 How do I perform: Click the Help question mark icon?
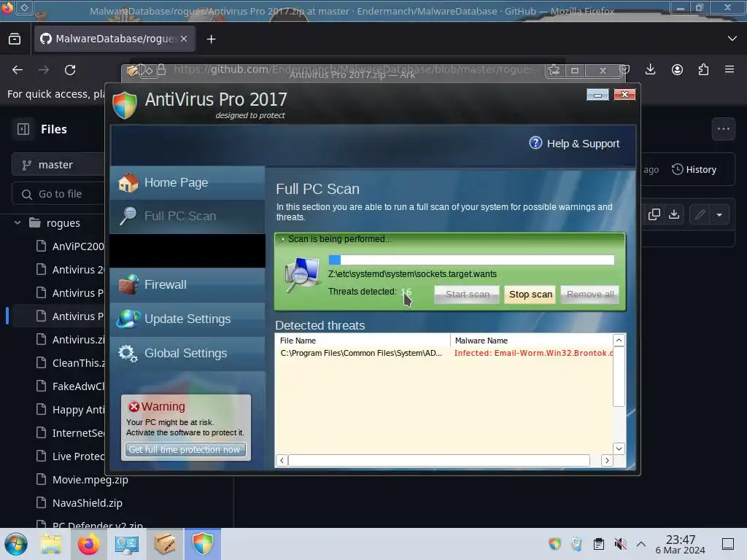click(535, 143)
